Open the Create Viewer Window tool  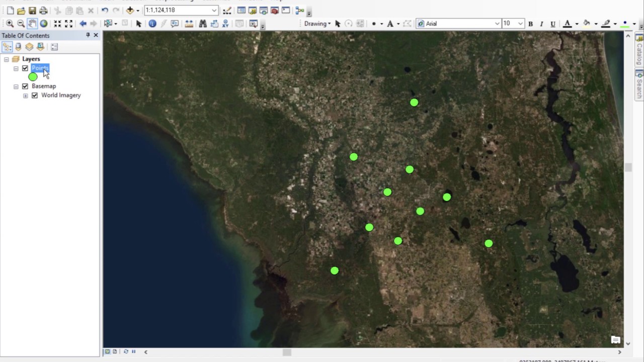click(x=254, y=24)
